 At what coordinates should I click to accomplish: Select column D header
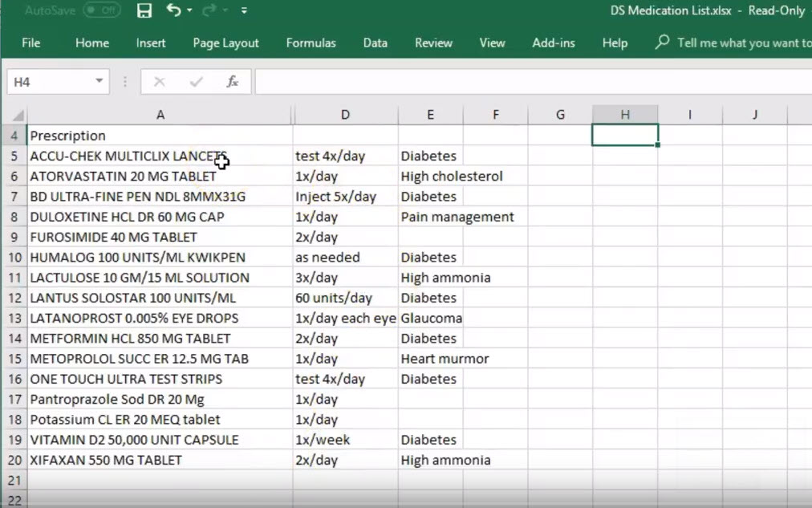tap(345, 115)
